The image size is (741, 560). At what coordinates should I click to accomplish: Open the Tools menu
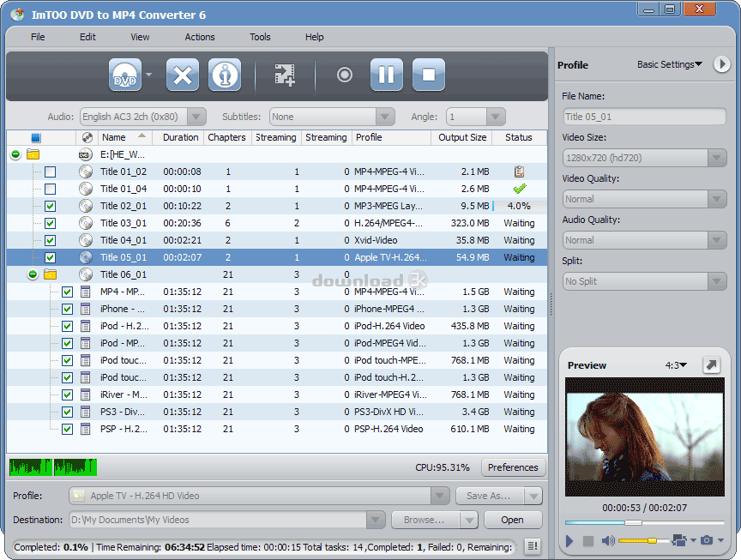tap(260, 37)
